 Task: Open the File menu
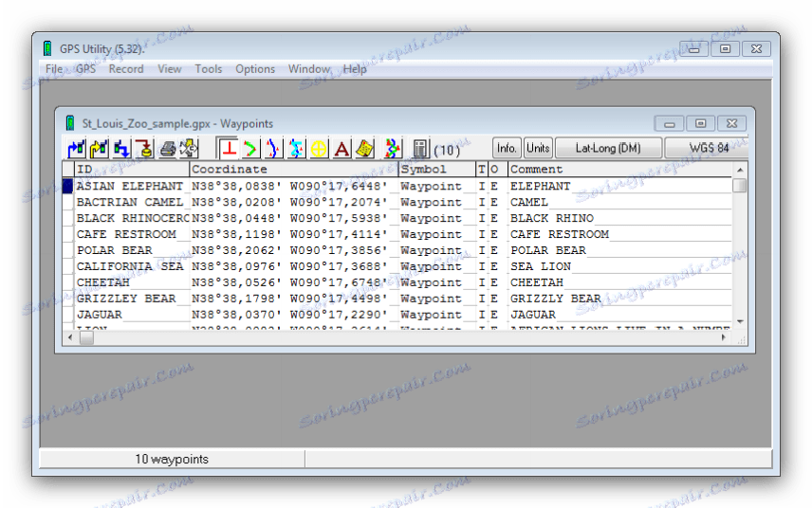pyautogui.click(x=54, y=69)
